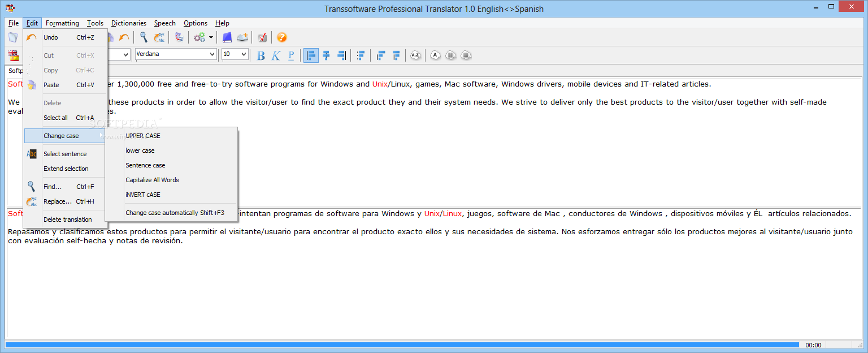Align text center
The width and height of the screenshot is (868, 353).
tap(326, 55)
